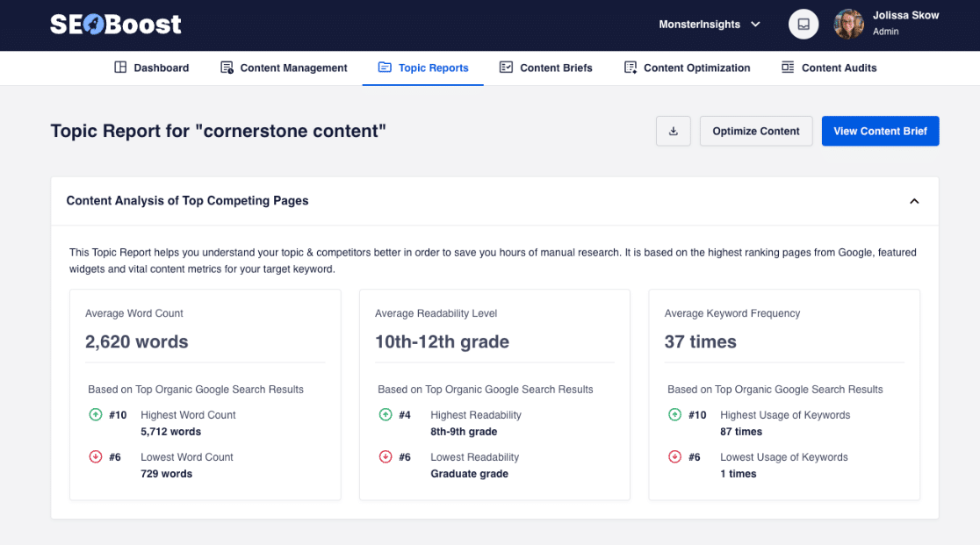Click the Content Briefs checkmark icon
The image size is (980, 545).
(505, 67)
